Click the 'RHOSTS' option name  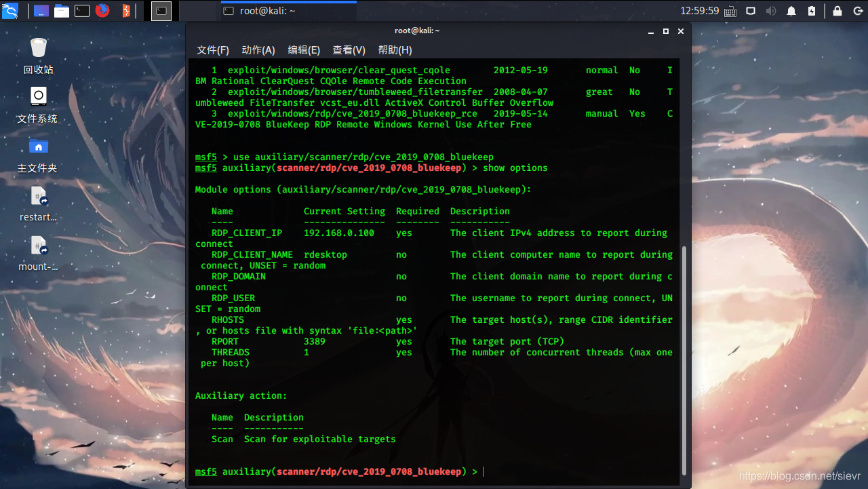pos(228,320)
